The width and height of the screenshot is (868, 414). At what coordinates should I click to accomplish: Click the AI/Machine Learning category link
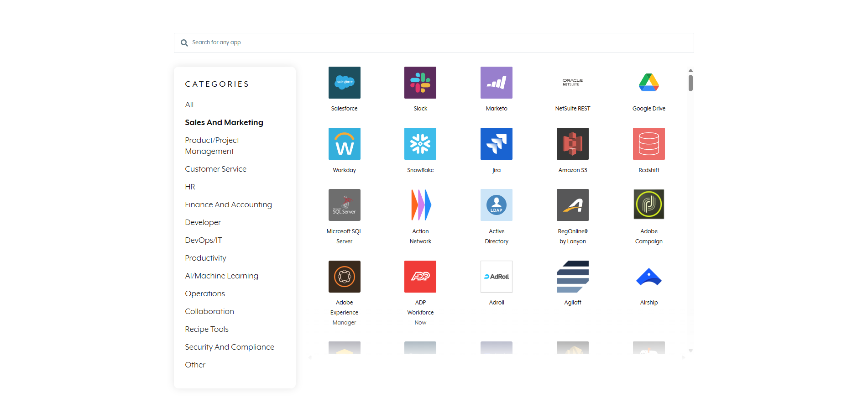221,276
